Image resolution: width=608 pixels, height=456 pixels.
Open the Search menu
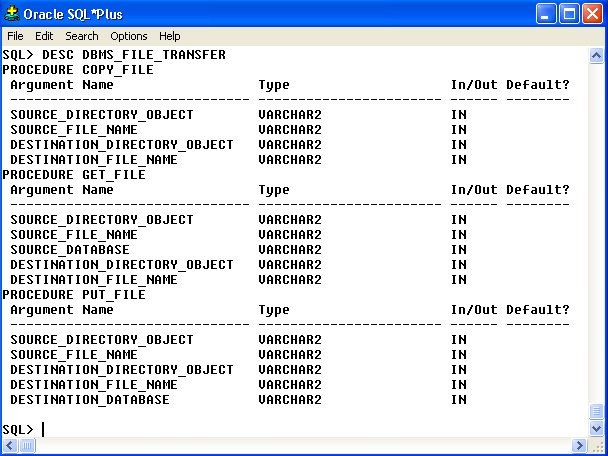pyautogui.click(x=81, y=36)
